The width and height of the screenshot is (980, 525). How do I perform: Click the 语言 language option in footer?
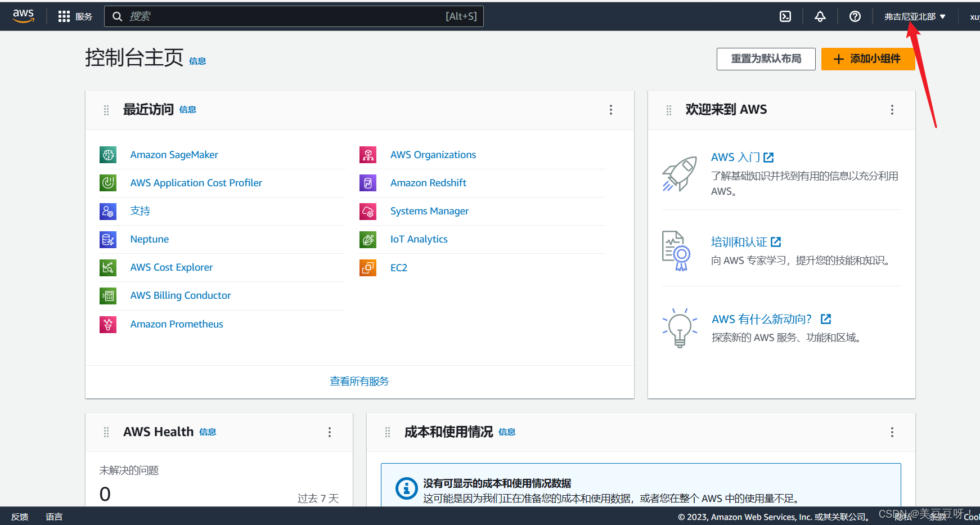tap(54, 517)
